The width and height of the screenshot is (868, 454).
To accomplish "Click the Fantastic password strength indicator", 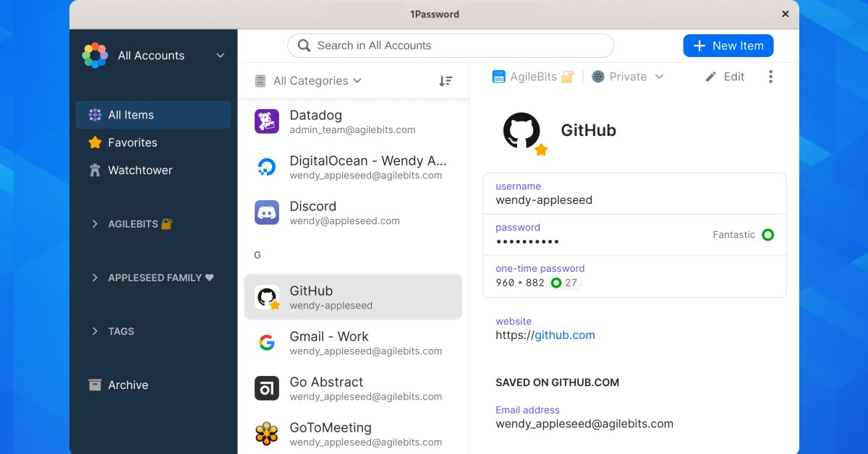I will click(x=744, y=235).
